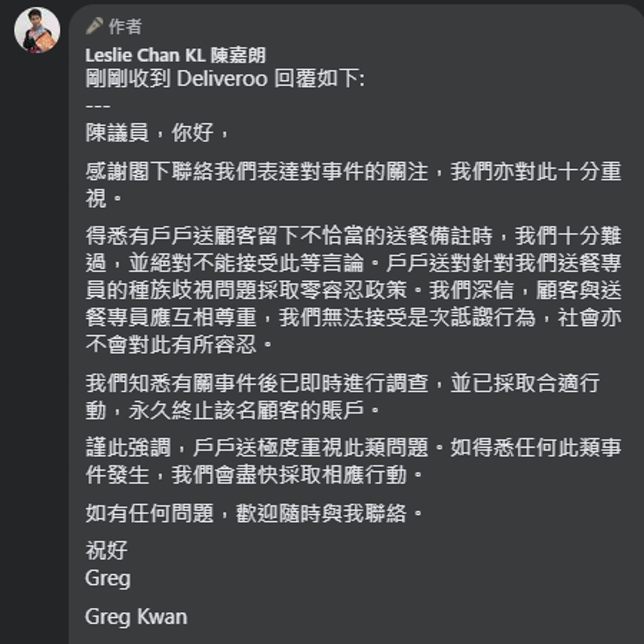Click the phrase 互相尊重
644x644 pixels.
tap(214, 318)
